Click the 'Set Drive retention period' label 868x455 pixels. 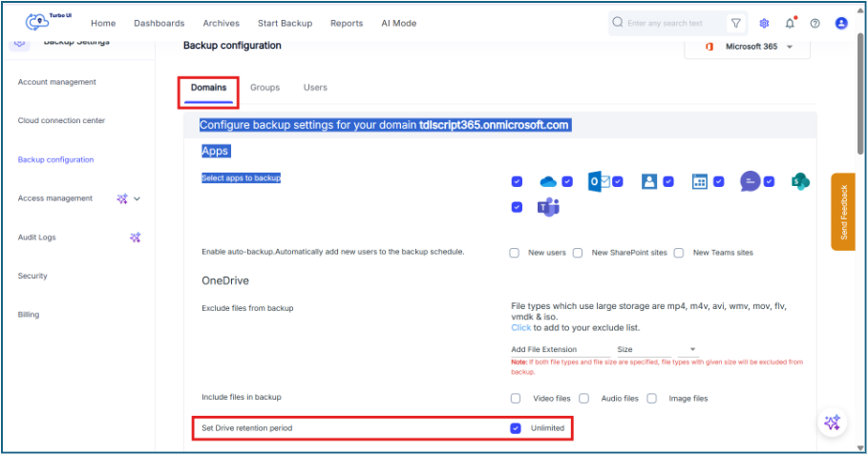pos(247,428)
